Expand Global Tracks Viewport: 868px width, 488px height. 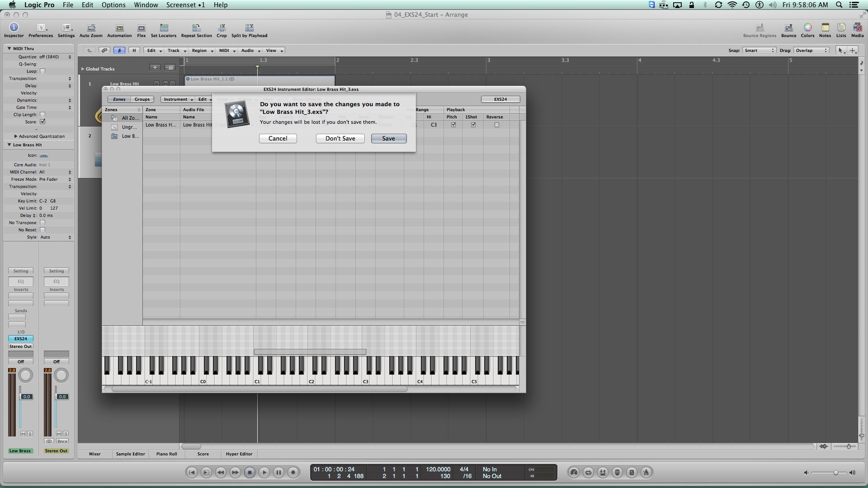(x=83, y=69)
